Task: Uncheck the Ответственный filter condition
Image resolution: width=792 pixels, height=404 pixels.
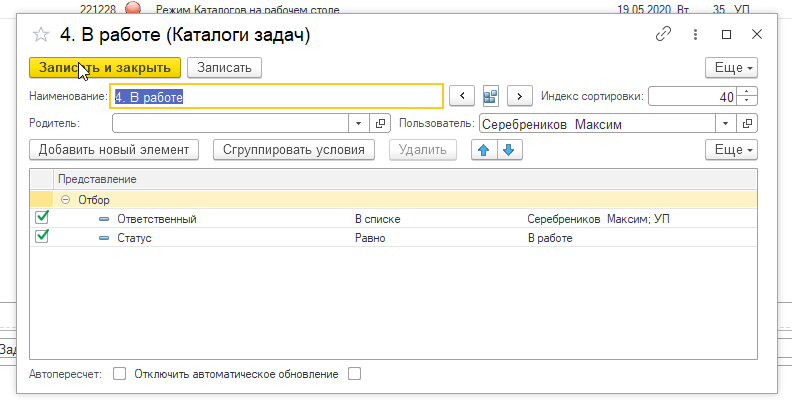Action: coord(42,218)
